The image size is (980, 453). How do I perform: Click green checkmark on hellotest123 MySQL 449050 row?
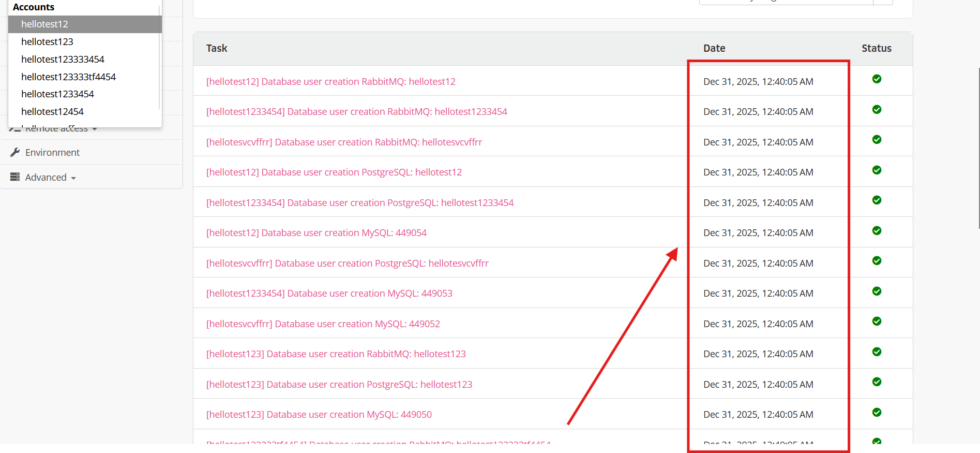877,413
